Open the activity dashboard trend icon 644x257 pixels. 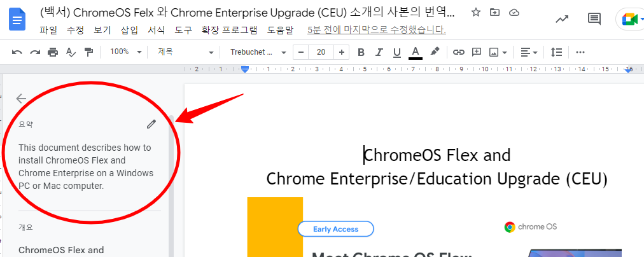coord(562,19)
